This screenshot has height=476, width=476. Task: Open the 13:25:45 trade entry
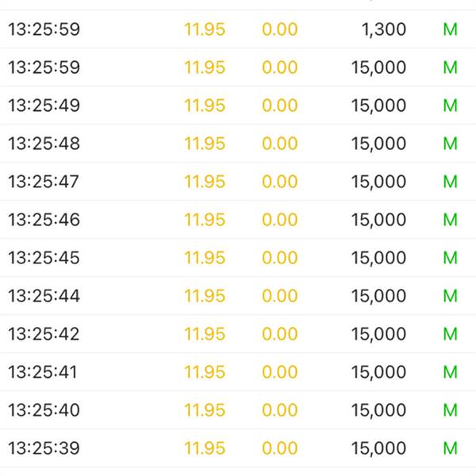(x=238, y=258)
